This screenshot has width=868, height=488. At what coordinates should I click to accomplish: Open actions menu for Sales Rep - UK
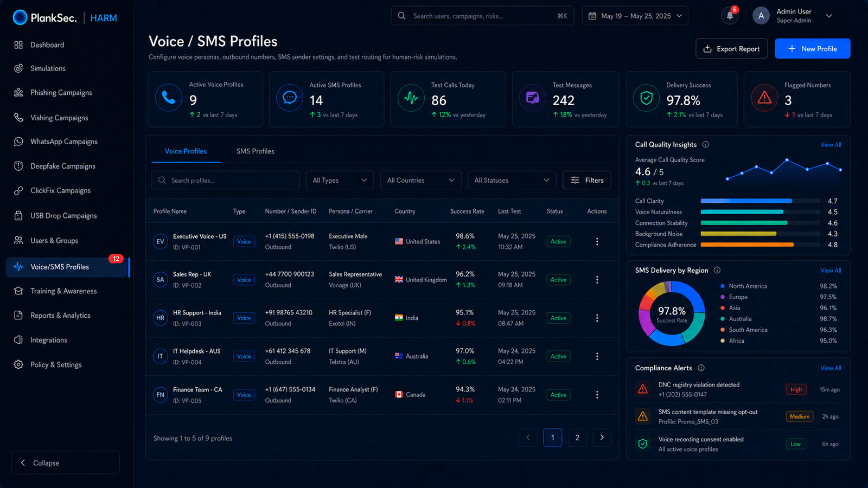tap(597, 280)
